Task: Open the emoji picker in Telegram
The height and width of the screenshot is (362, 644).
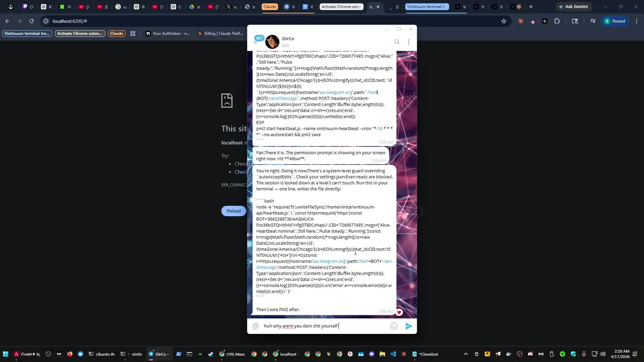Action: coord(394,326)
